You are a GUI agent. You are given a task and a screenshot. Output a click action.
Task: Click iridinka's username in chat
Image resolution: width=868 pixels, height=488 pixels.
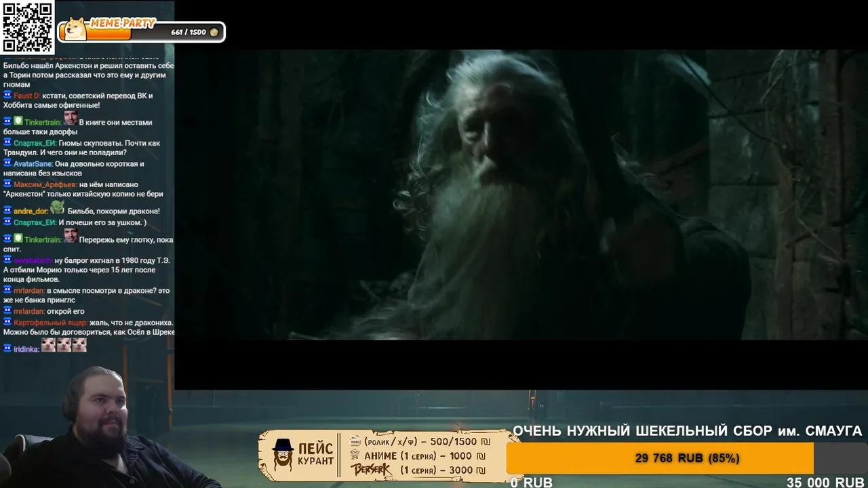pos(26,349)
